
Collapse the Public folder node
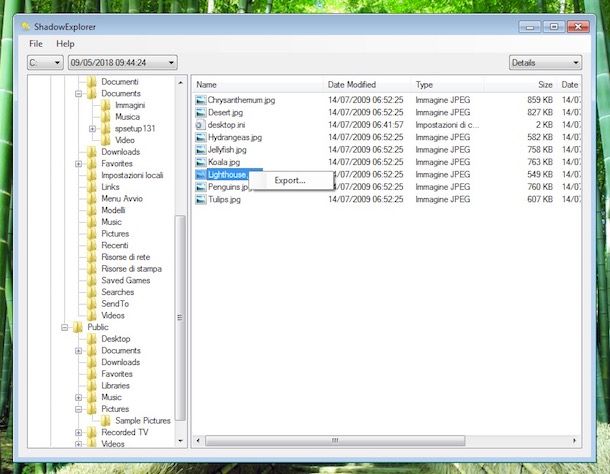[65, 327]
